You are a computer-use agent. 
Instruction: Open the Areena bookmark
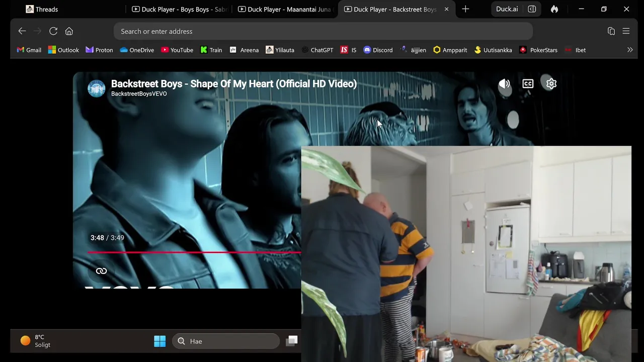pyautogui.click(x=244, y=50)
